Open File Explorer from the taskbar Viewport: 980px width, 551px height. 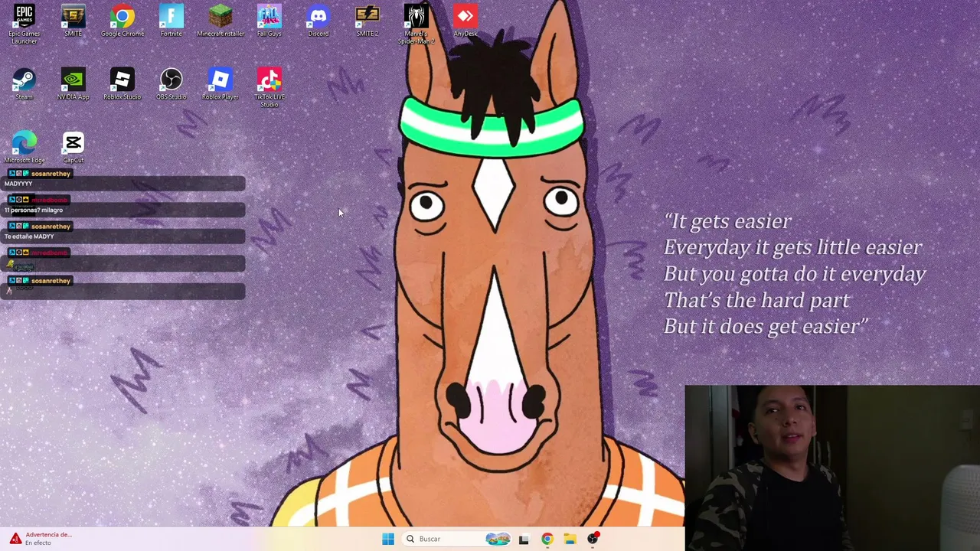[x=570, y=539]
